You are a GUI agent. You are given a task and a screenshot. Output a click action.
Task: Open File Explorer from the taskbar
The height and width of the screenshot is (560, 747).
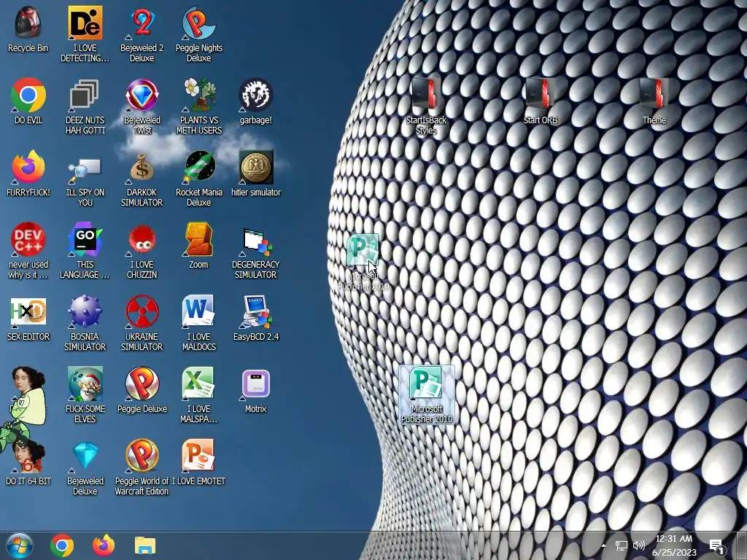pyautogui.click(x=145, y=546)
